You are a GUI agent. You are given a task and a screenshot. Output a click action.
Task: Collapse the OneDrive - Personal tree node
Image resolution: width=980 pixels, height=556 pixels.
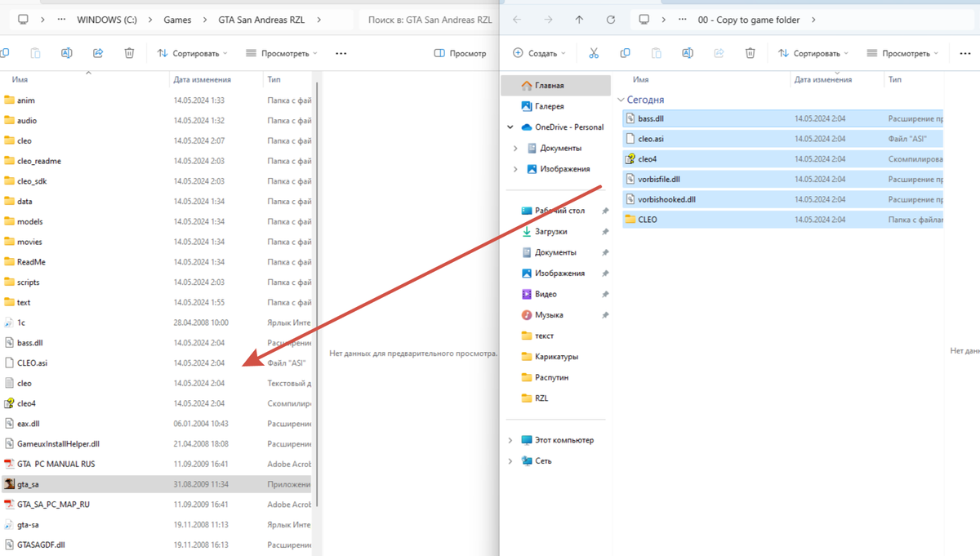510,127
